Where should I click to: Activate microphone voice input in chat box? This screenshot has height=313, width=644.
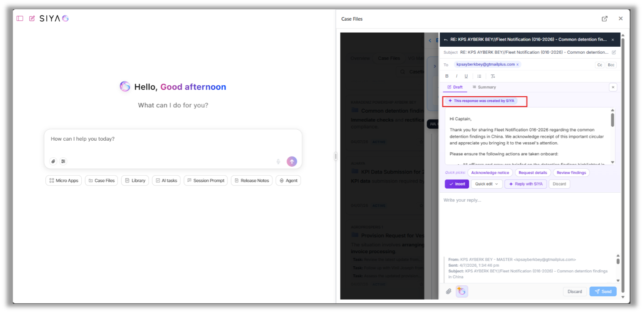[278, 161]
